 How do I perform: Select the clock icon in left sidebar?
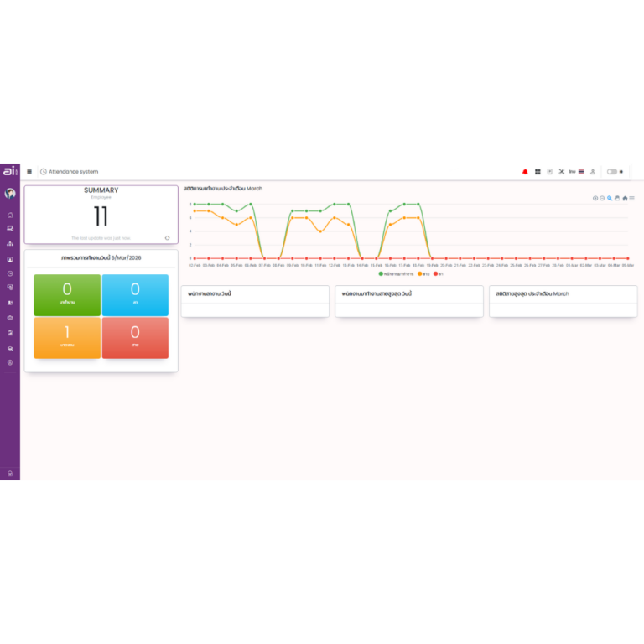pos(10,273)
